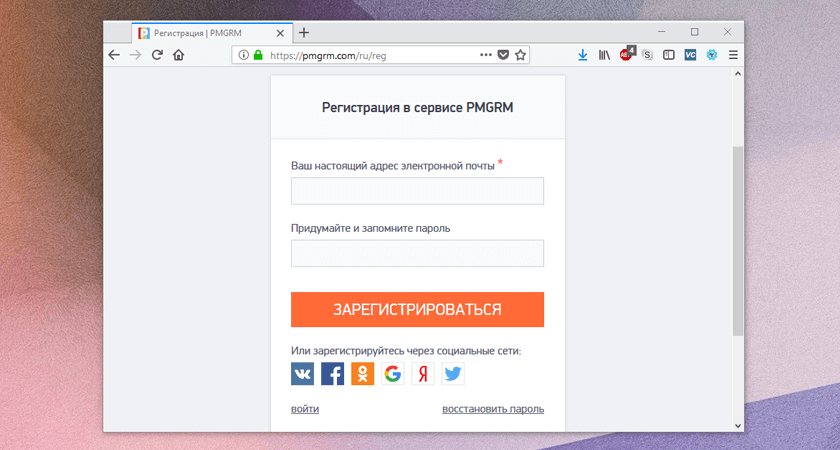Click the ЗАРЕГИСТРИРОВАТЬСЯ button

point(417,310)
